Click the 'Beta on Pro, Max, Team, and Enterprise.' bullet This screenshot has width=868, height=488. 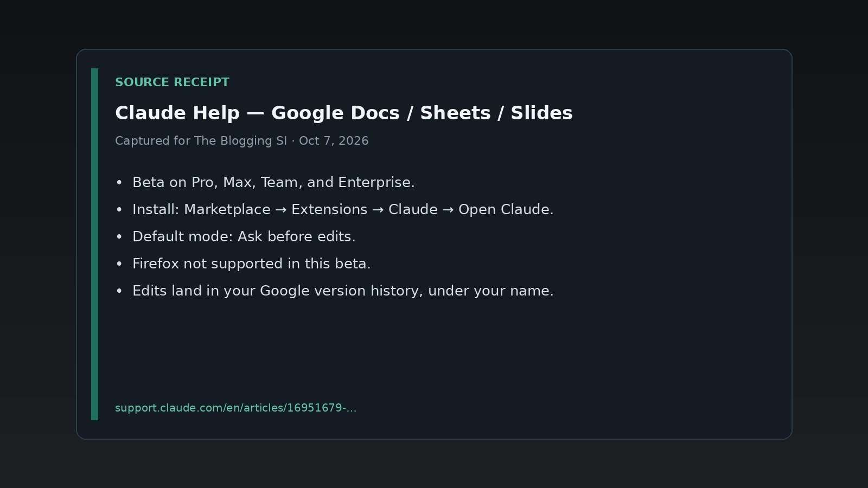265,182
